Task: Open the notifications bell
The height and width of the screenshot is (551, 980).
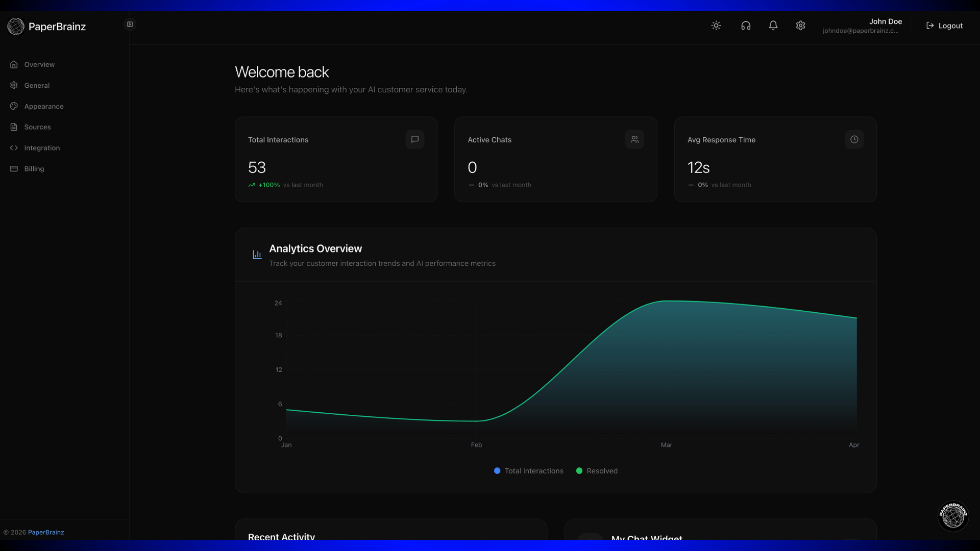Action: (773, 25)
